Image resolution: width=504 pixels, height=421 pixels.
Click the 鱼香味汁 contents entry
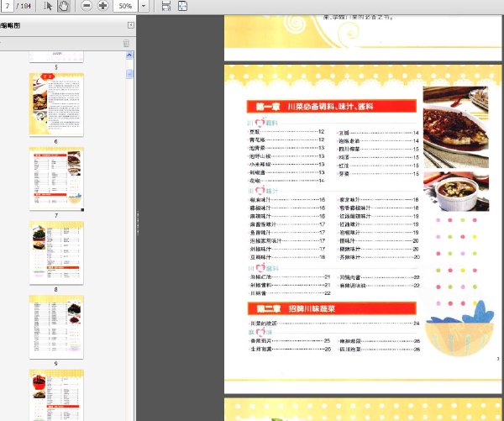pyautogui.click(x=287, y=233)
